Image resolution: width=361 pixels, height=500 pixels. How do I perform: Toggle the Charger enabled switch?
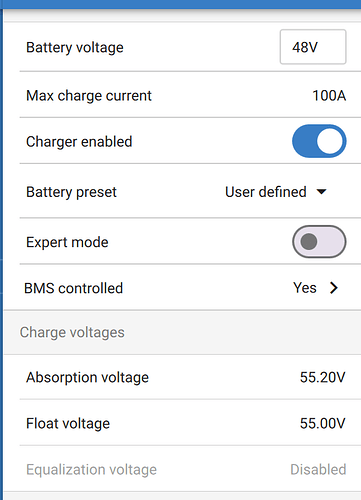point(319,141)
